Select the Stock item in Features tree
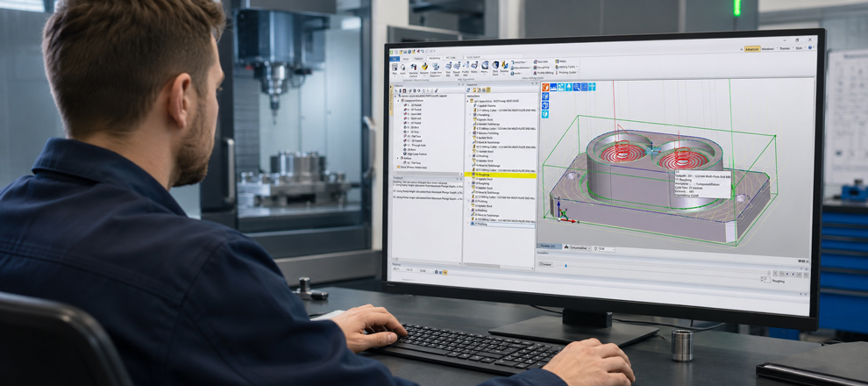Viewport: 868px width, 386px height. click(413, 168)
